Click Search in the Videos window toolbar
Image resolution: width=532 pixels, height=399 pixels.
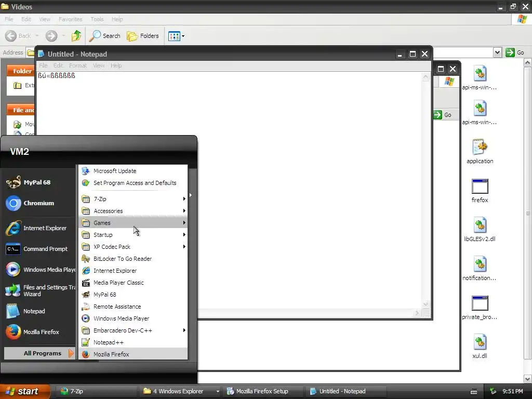click(105, 36)
